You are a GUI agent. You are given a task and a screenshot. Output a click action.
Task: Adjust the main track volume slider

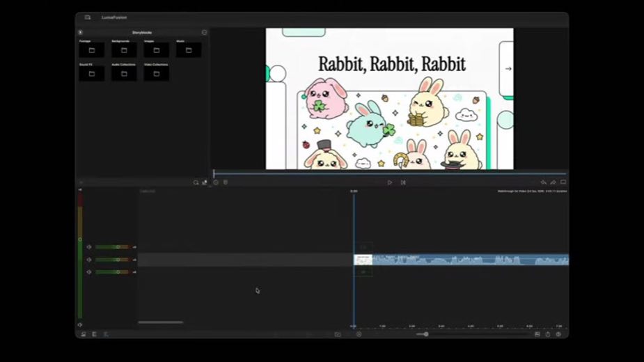pyautogui.click(x=113, y=260)
